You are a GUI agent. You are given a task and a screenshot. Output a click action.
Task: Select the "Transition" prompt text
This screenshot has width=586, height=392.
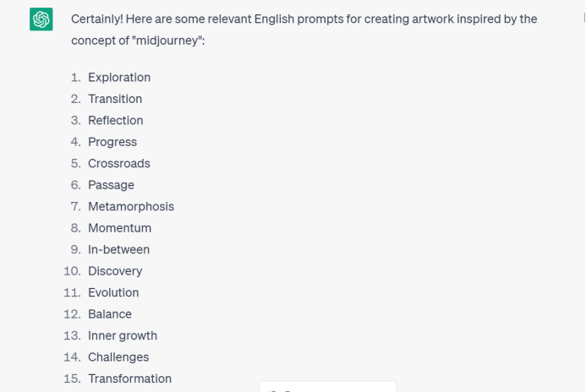[115, 99]
